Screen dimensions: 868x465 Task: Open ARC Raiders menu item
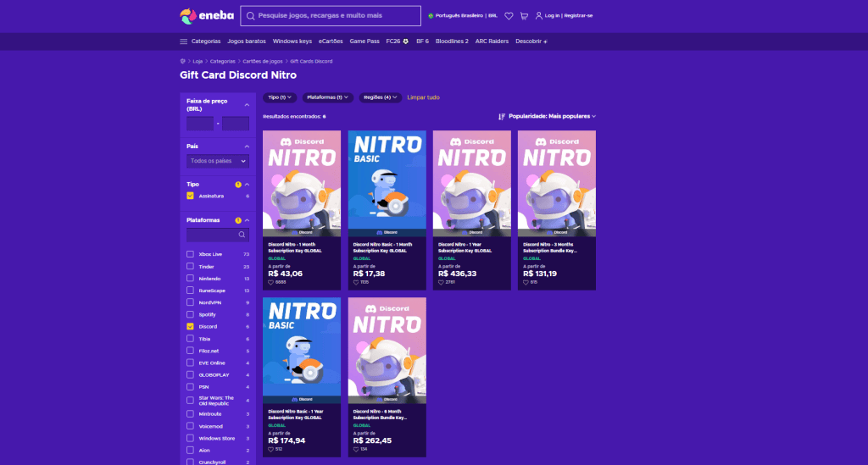(492, 42)
